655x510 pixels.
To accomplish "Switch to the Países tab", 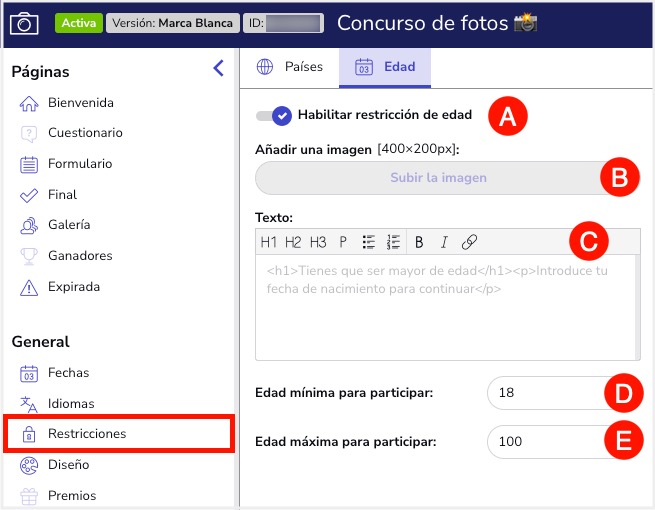I will coord(291,67).
